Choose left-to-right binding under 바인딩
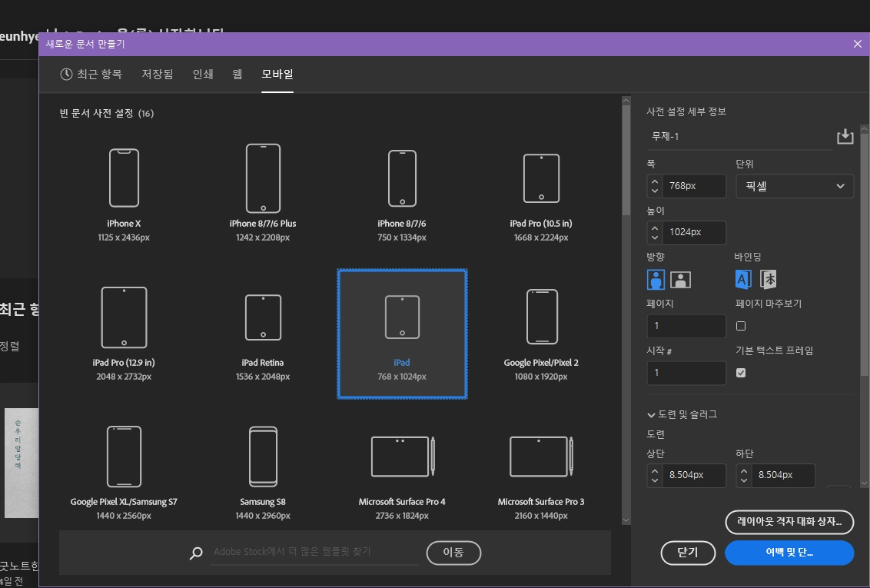Image resolution: width=870 pixels, height=588 pixels. (743, 279)
